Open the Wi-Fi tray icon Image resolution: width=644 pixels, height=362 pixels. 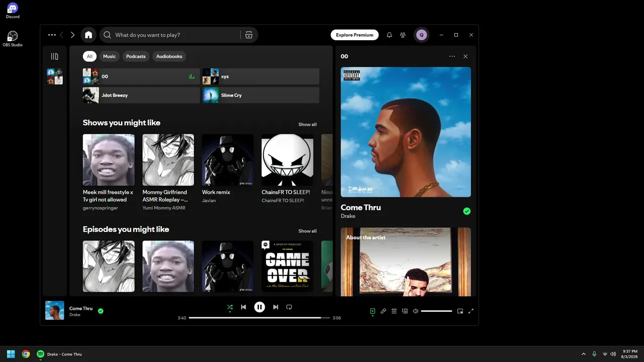pyautogui.click(x=605, y=354)
